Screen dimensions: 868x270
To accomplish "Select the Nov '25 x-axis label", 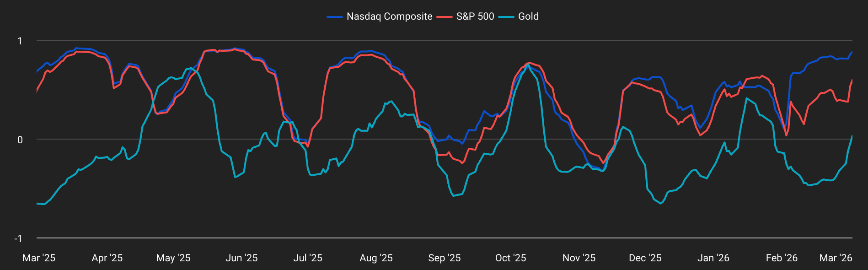I will pyautogui.click(x=579, y=258).
